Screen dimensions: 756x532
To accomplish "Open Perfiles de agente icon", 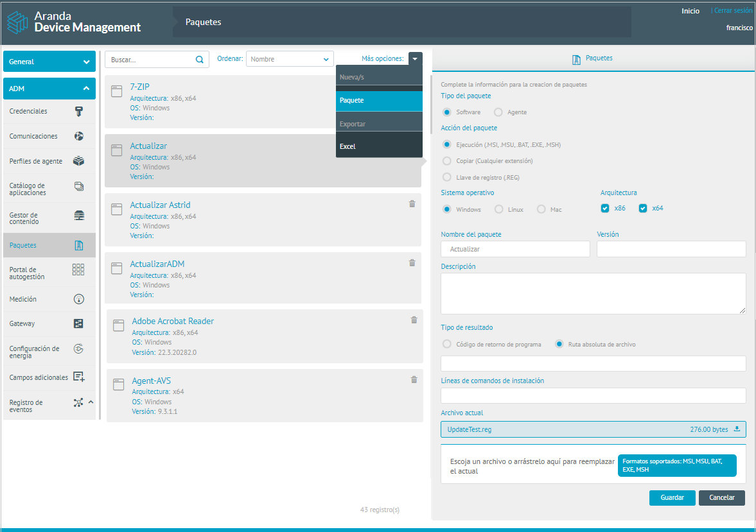I will point(78,161).
